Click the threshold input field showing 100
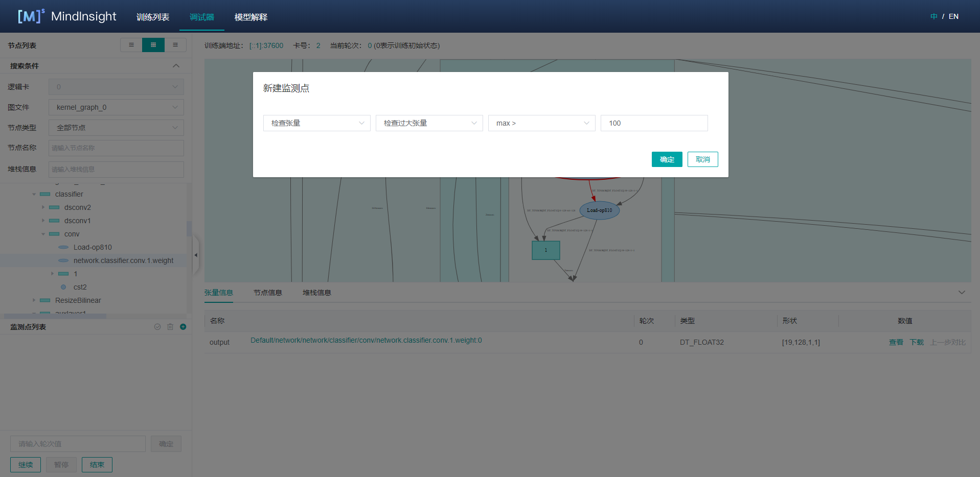Viewport: 980px width, 477px height. pos(654,123)
